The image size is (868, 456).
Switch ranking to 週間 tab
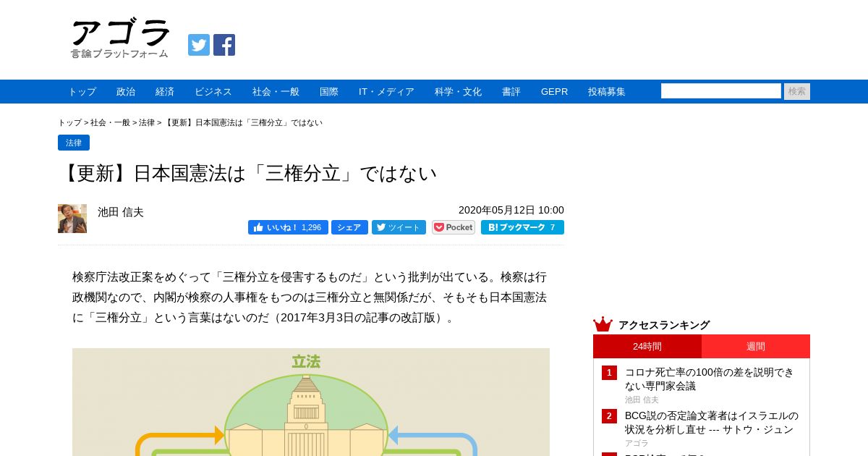click(756, 346)
